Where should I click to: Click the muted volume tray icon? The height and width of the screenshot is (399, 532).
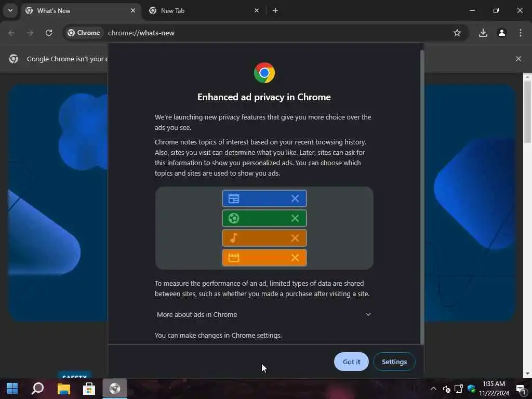446,389
